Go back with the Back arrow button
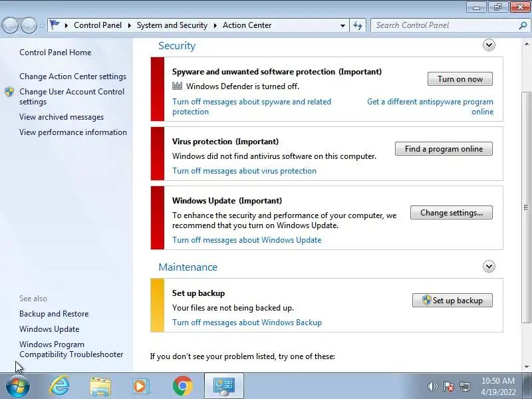The height and width of the screenshot is (399, 532). click(10, 25)
